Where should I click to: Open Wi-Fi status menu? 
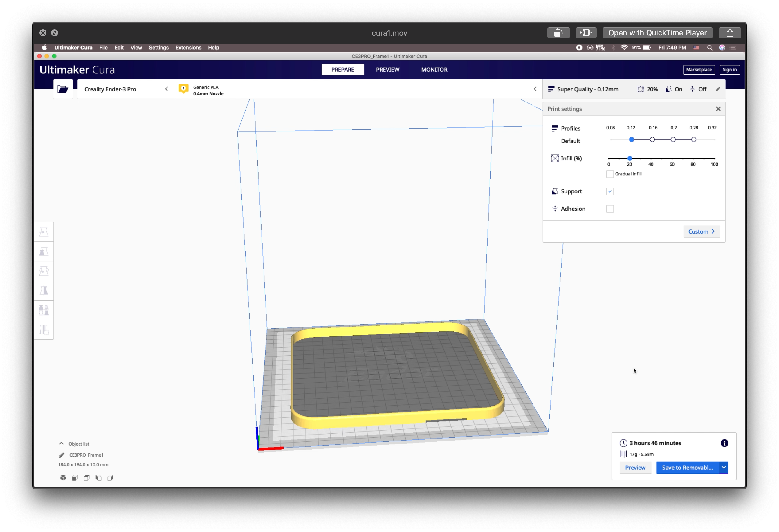click(624, 48)
